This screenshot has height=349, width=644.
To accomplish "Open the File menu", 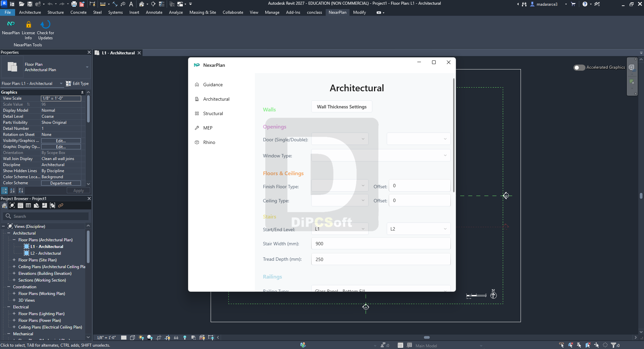I will click(x=8, y=12).
